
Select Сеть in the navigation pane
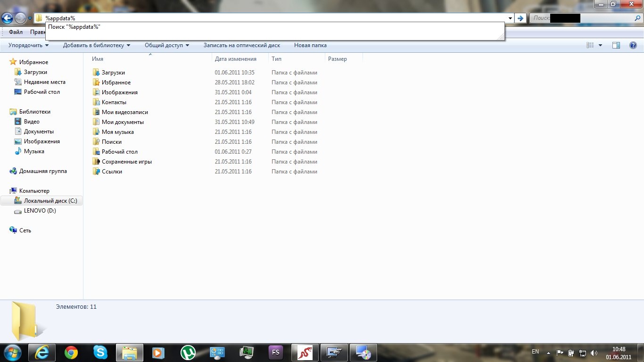pyautogui.click(x=25, y=230)
